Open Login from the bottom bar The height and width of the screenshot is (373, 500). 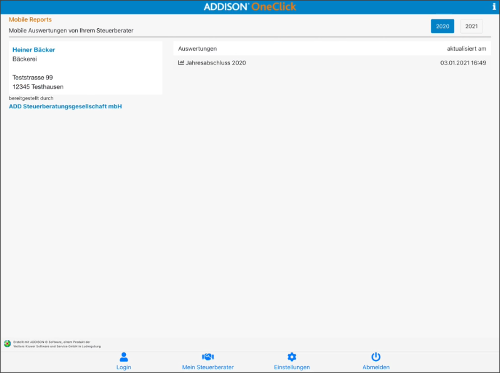coord(124,367)
